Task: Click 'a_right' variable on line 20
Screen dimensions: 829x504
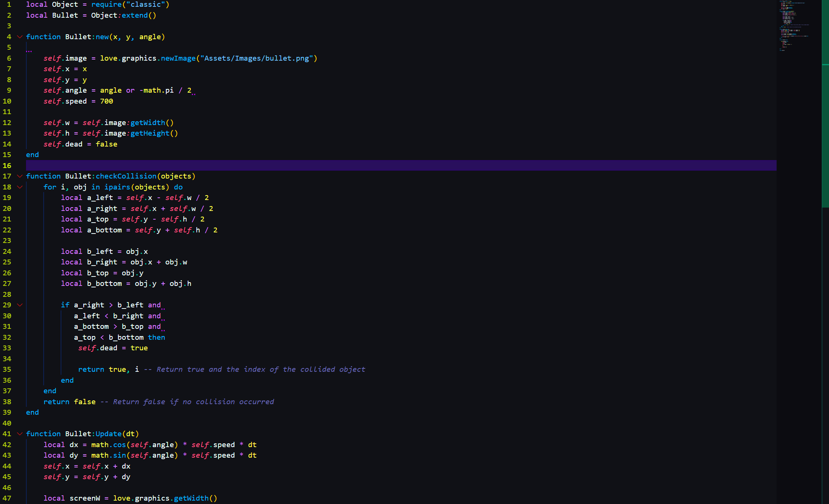Action: click(x=102, y=209)
